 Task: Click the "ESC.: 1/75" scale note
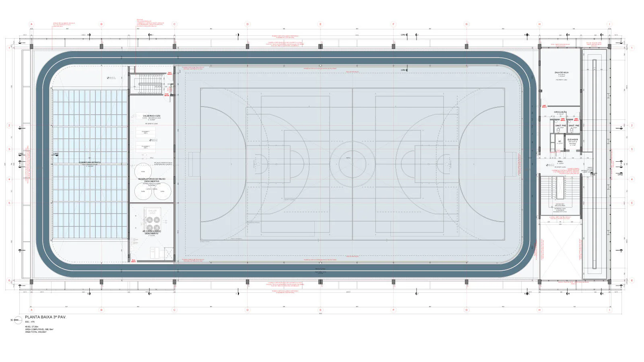click(x=30, y=322)
